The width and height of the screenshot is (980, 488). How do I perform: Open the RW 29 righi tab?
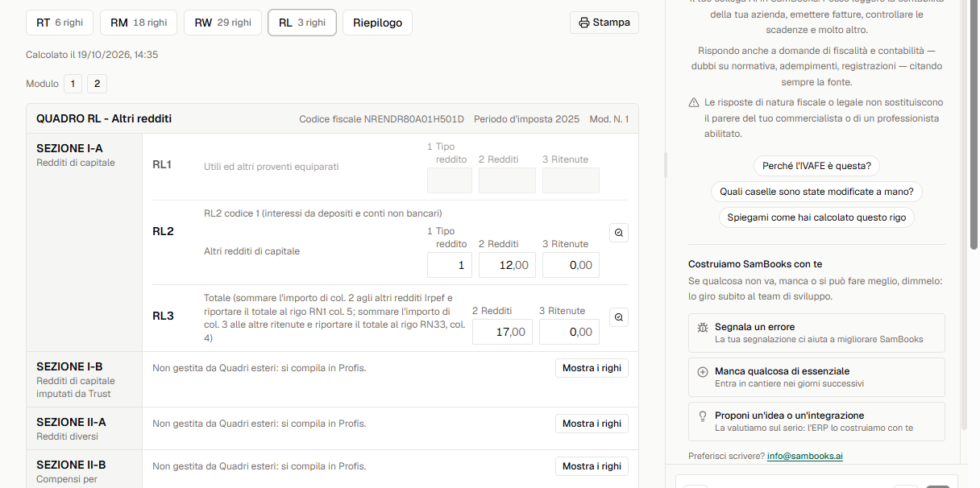click(x=222, y=23)
